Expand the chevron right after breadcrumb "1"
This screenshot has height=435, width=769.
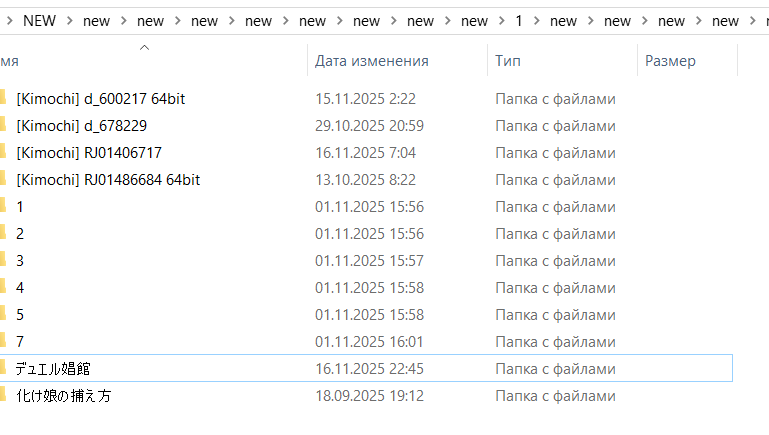click(x=537, y=20)
